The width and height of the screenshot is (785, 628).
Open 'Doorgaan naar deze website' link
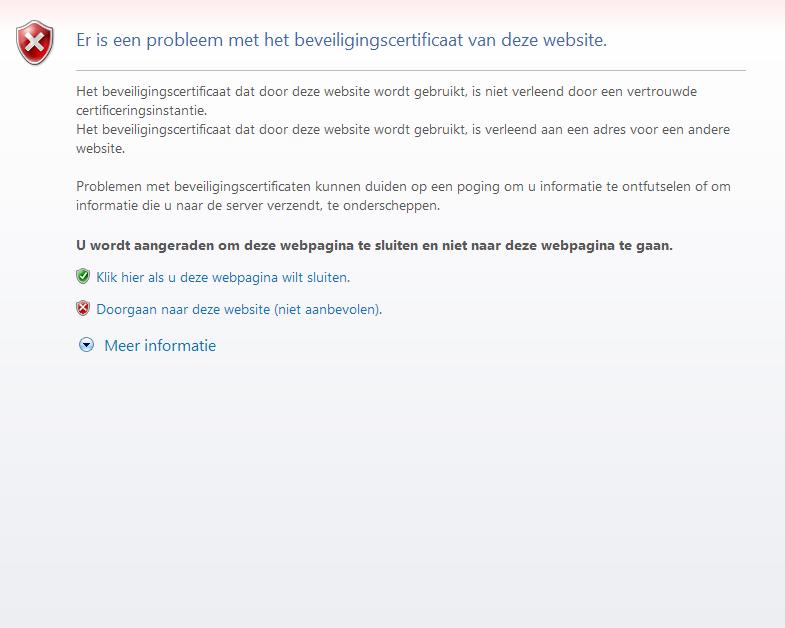[x=184, y=310]
